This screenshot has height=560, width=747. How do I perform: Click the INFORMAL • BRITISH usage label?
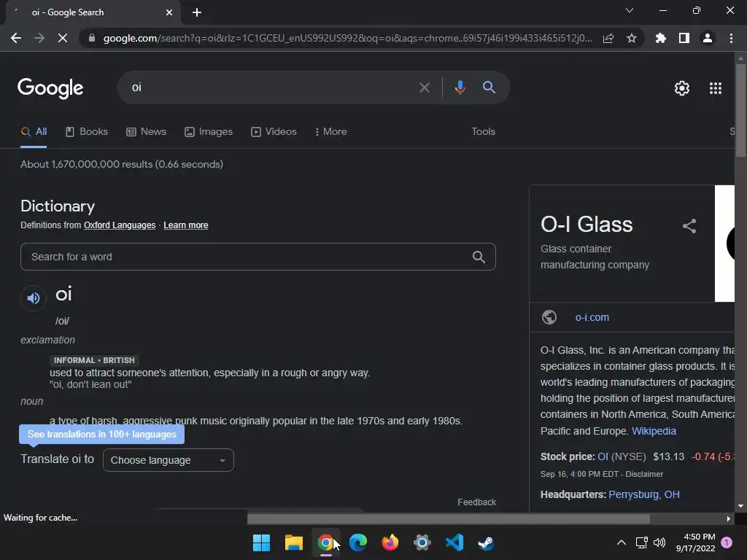[94, 360]
